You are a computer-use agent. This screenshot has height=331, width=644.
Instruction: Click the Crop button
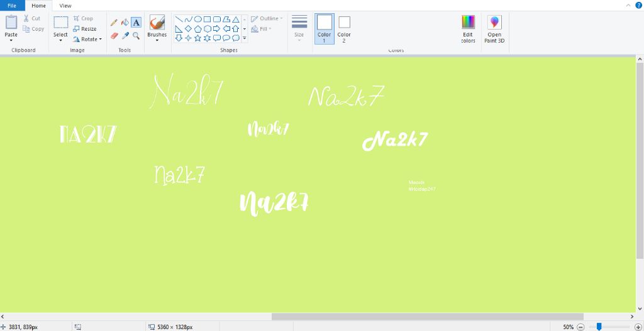(x=83, y=18)
